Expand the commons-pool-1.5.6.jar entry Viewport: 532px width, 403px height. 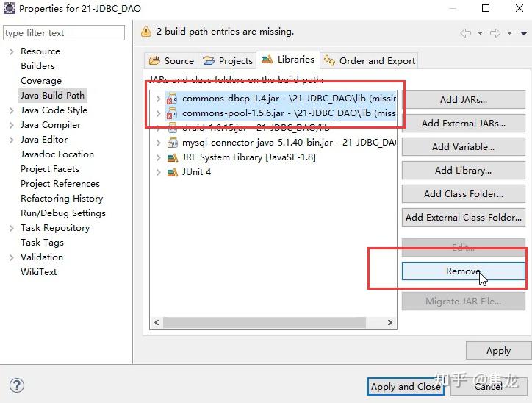158,113
